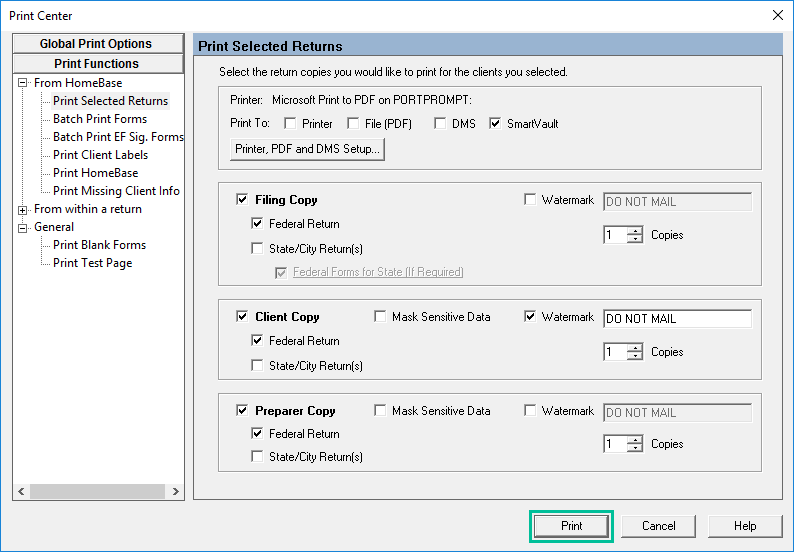Click Preparer Copy watermark text field
The width and height of the screenshot is (794, 552).
678,413
